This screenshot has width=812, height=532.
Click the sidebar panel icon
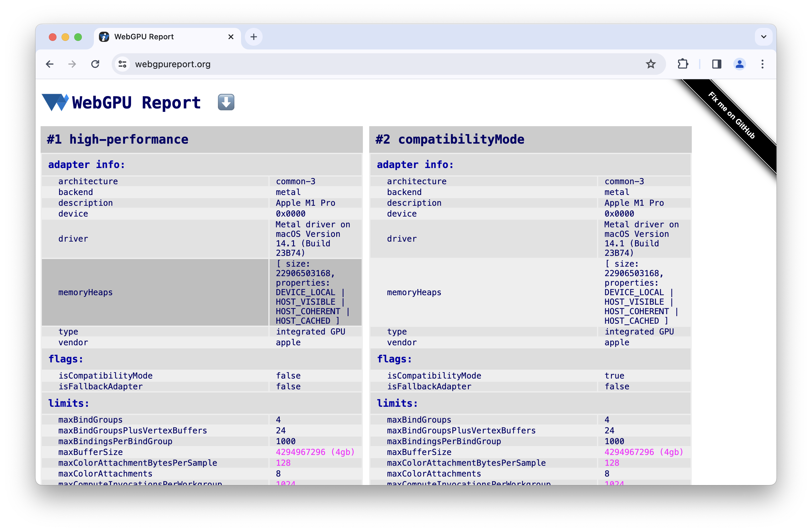(717, 64)
